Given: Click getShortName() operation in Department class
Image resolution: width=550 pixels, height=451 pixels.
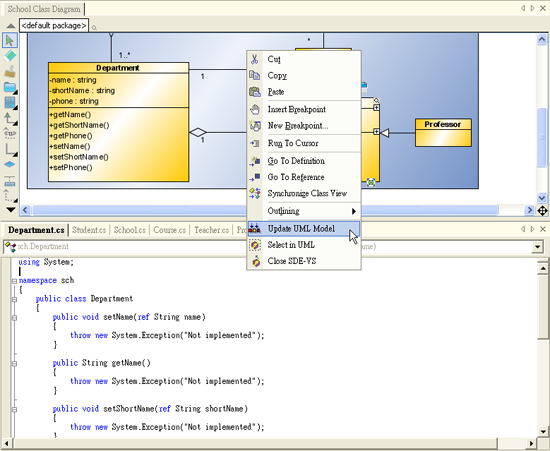Looking at the screenshot, I should (x=79, y=125).
